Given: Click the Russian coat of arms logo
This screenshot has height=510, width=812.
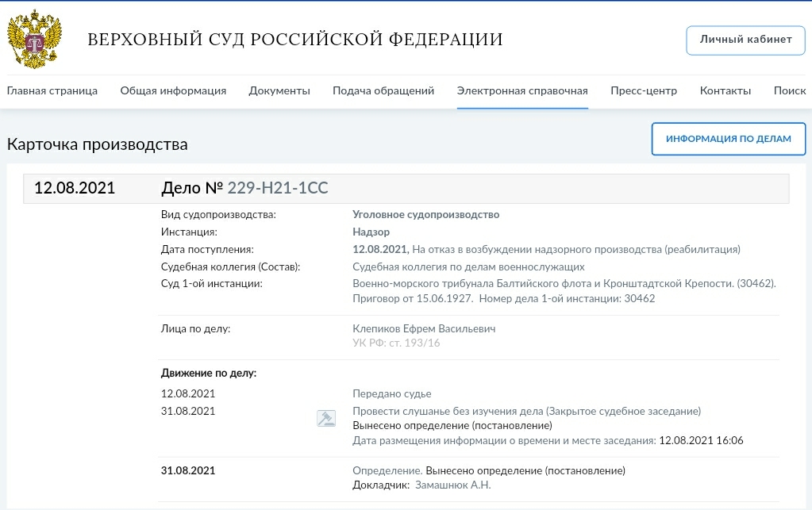Looking at the screenshot, I should click(x=34, y=39).
